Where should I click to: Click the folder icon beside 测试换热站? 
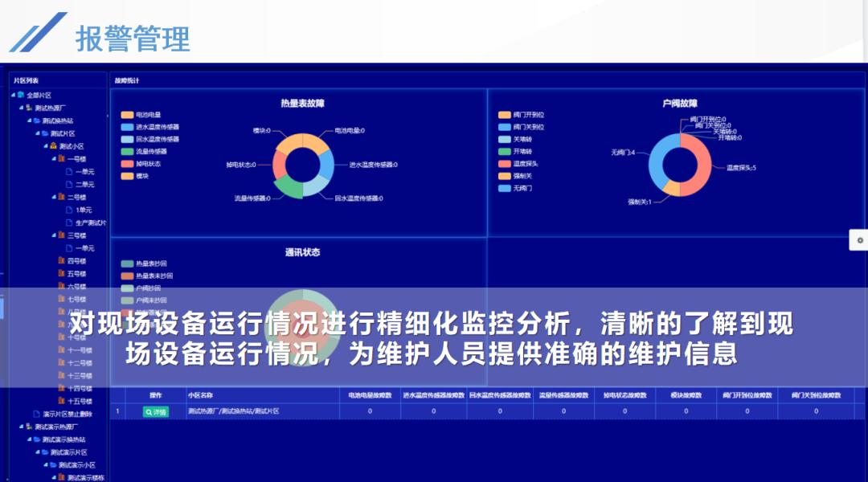(x=37, y=120)
